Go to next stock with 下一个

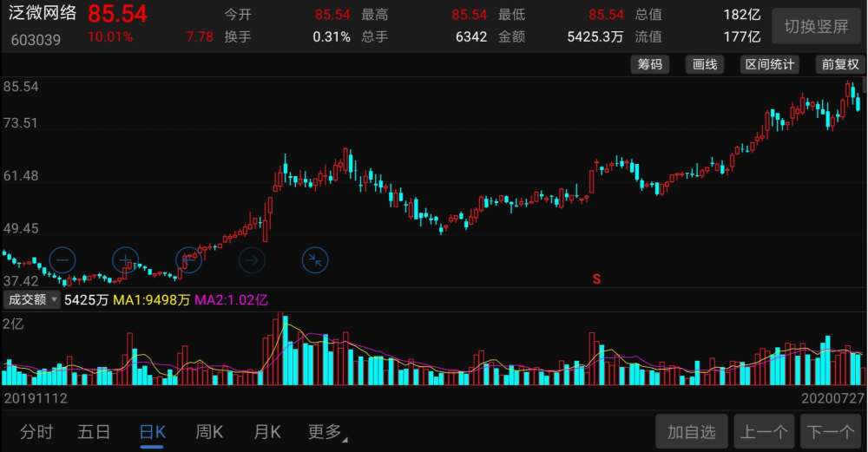coord(831,431)
